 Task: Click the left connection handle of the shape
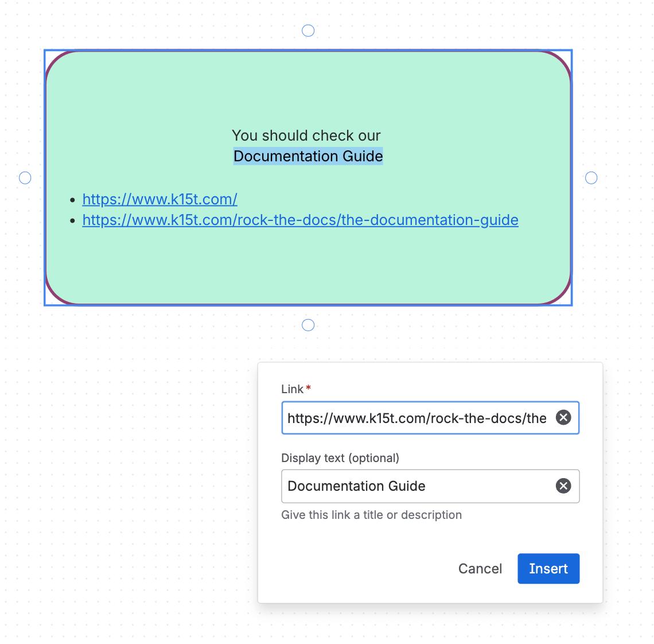point(25,178)
